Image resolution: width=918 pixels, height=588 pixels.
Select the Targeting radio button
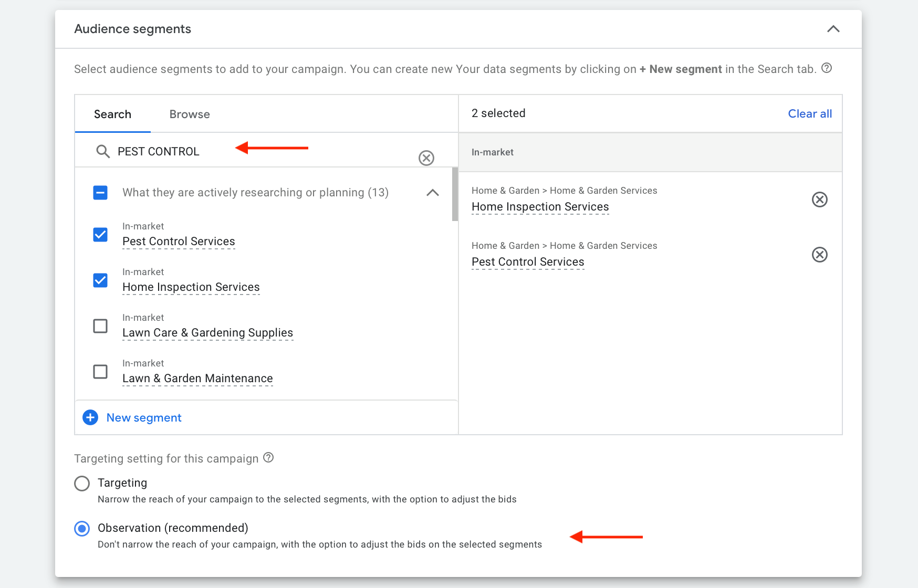tap(82, 483)
